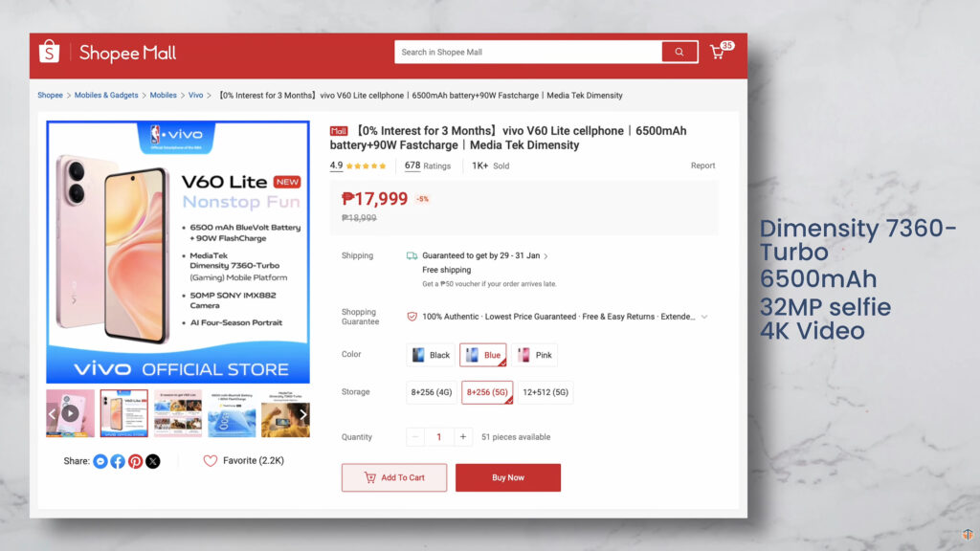
Task: Click the Favorite heart icon
Action: coord(210,460)
